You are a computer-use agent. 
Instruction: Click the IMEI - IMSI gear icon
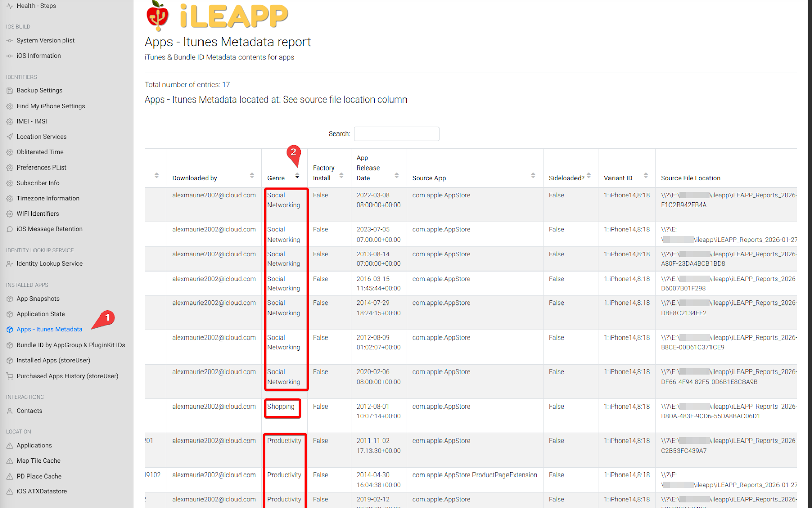coord(10,122)
